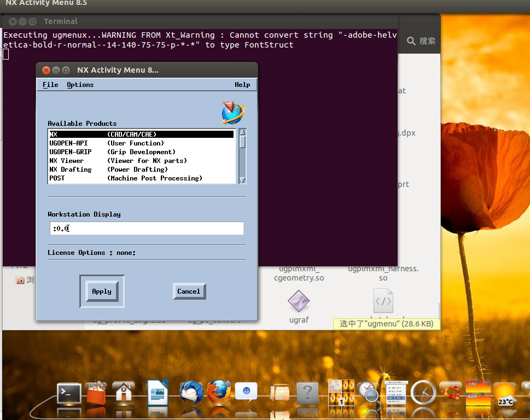The width and height of the screenshot is (530, 420).
Task: Click the XML file icon beside ugraf
Action: pos(383,300)
